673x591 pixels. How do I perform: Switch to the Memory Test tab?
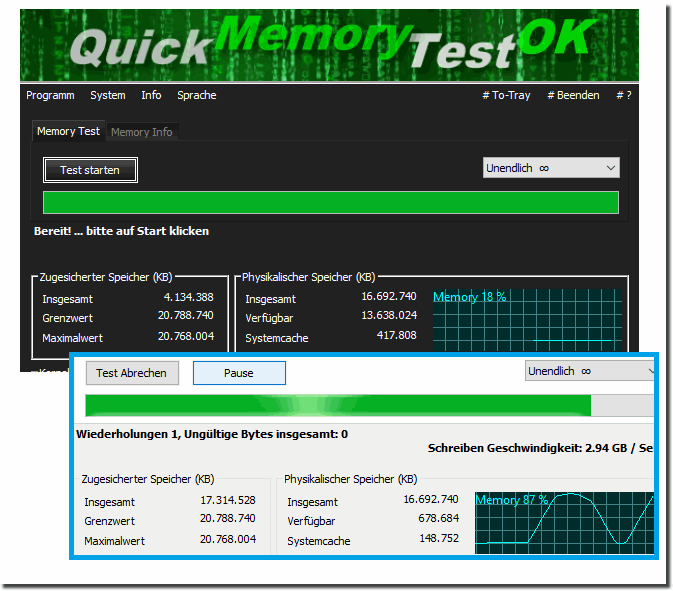tap(68, 131)
